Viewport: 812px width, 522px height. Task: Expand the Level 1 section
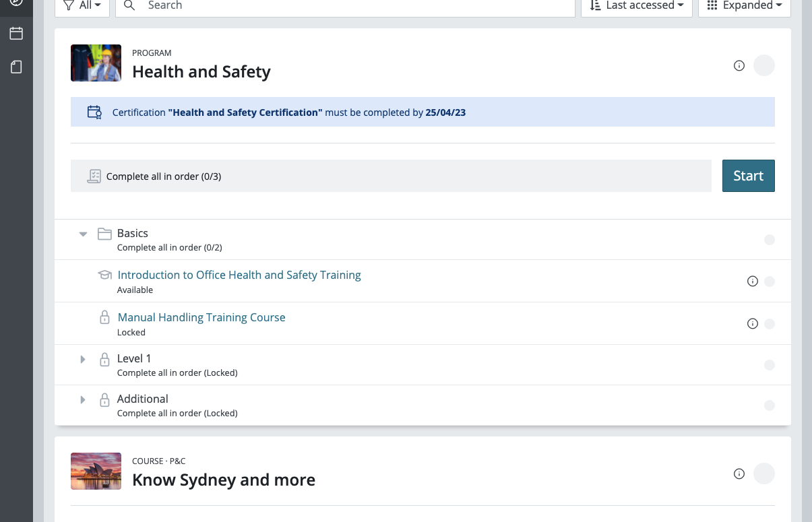82,359
